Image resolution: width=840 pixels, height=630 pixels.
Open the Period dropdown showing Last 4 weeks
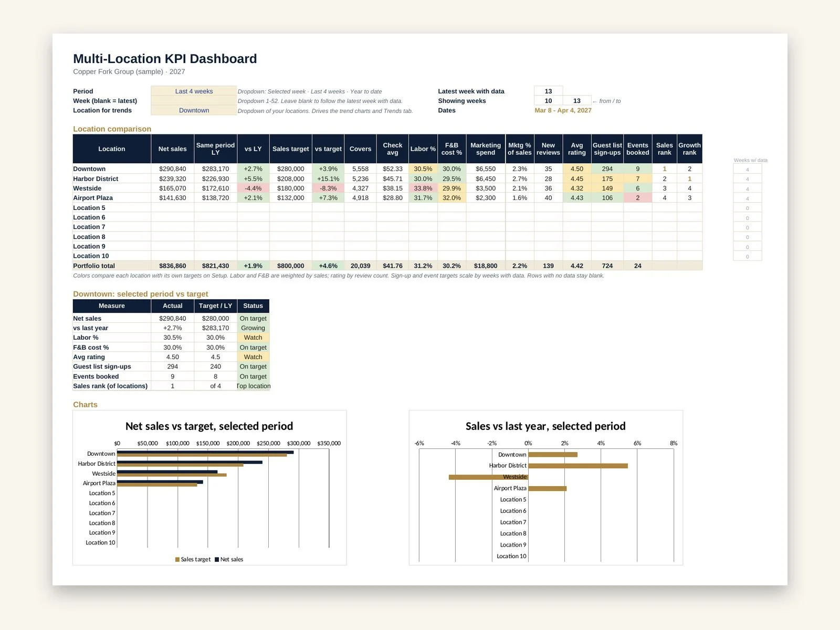[x=194, y=91]
